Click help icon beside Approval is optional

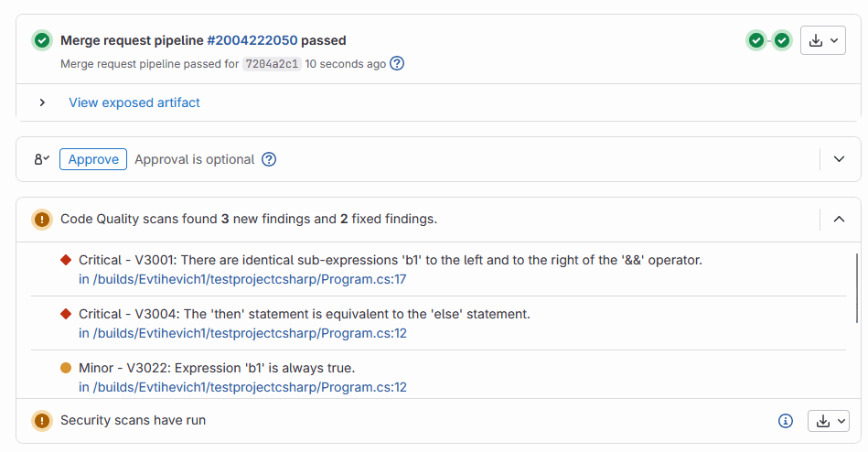tap(269, 159)
